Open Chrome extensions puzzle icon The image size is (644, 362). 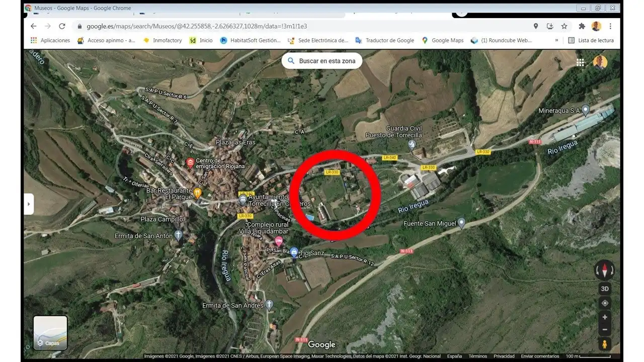[x=582, y=26]
